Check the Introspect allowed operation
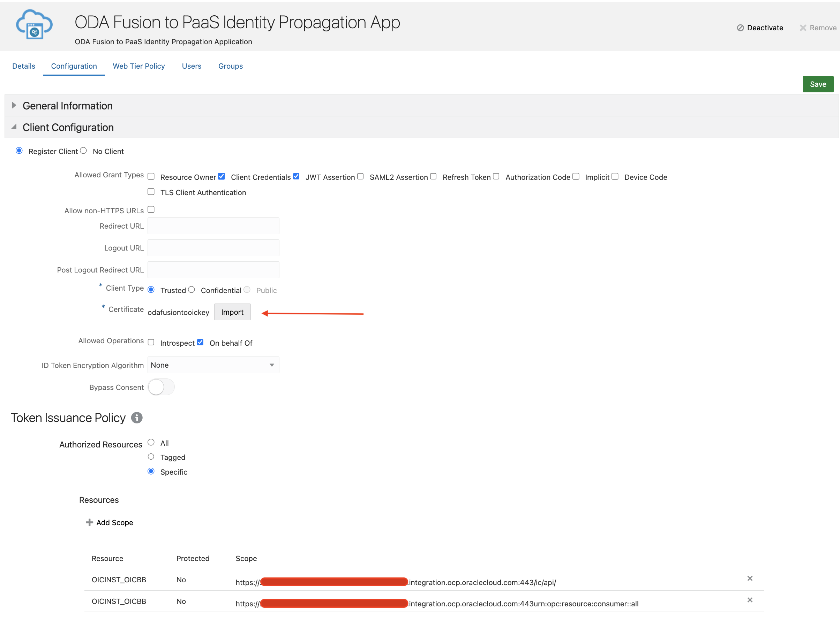840x621 pixels. click(x=151, y=343)
